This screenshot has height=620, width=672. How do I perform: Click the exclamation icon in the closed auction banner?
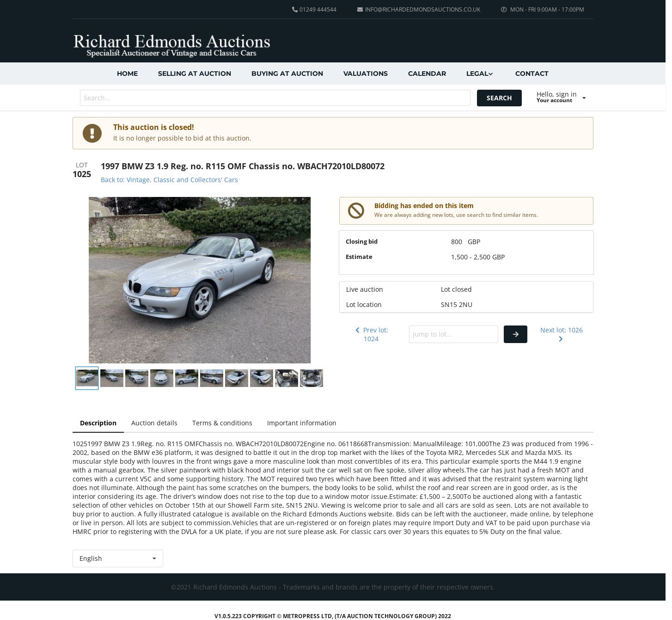coord(92,133)
